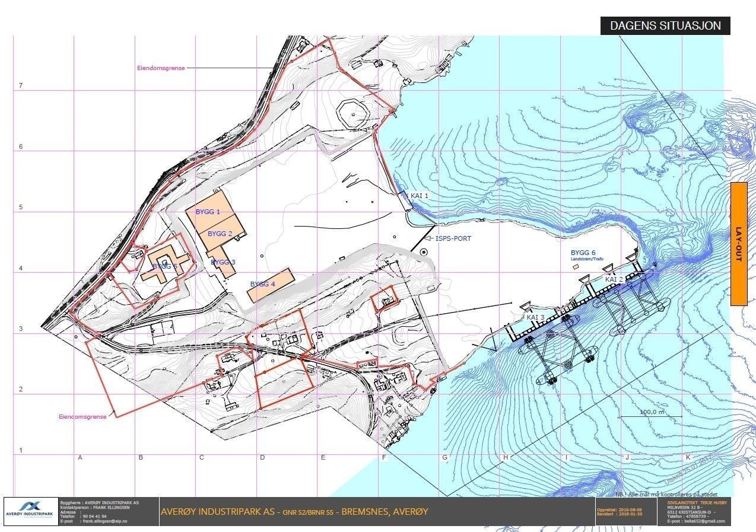
Task: Click grid column letter D
Action: [262, 457]
